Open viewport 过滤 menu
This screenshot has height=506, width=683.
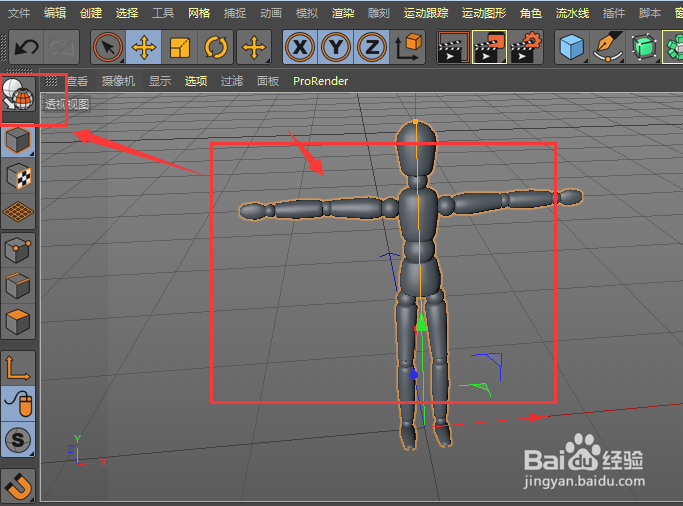click(x=232, y=81)
